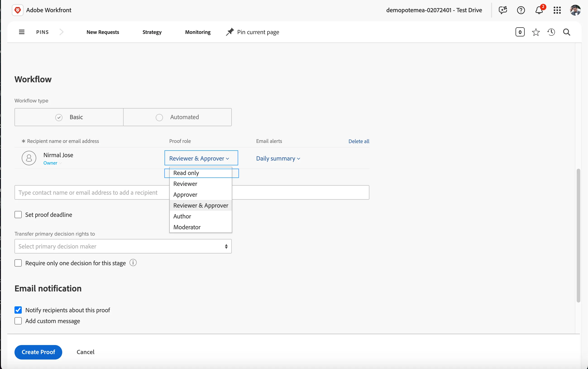The image size is (588, 369).
Task: Click the Cancel button
Action: tap(86, 352)
